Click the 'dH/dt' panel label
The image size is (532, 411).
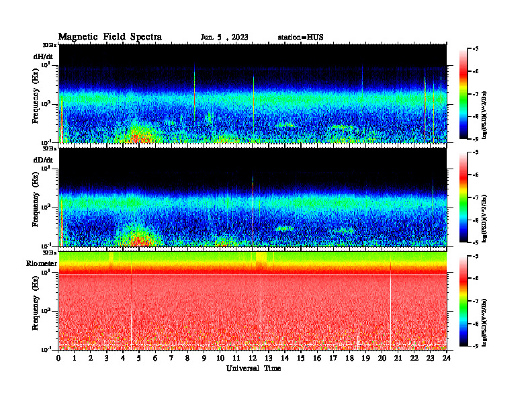43,56
